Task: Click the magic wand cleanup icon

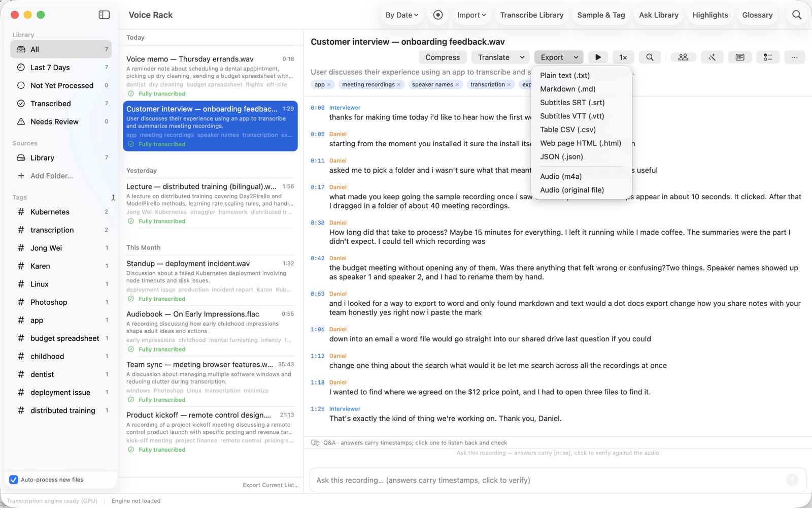Action: coord(712,57)
